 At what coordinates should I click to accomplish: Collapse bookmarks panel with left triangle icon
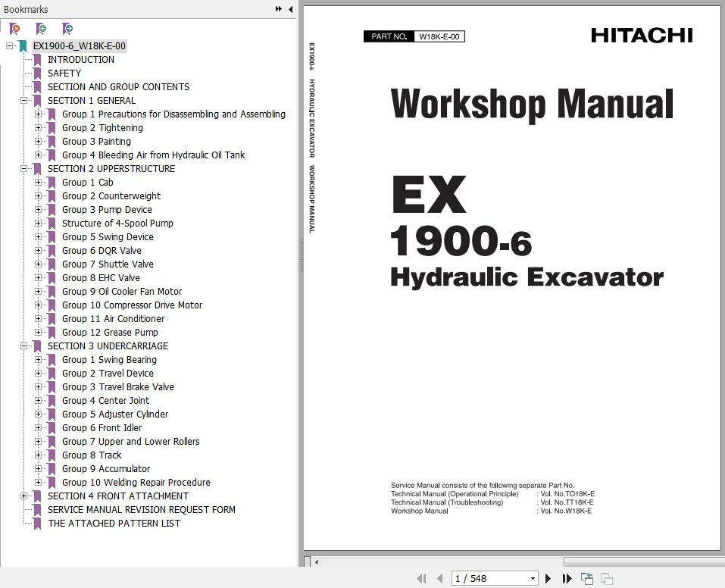290,9
